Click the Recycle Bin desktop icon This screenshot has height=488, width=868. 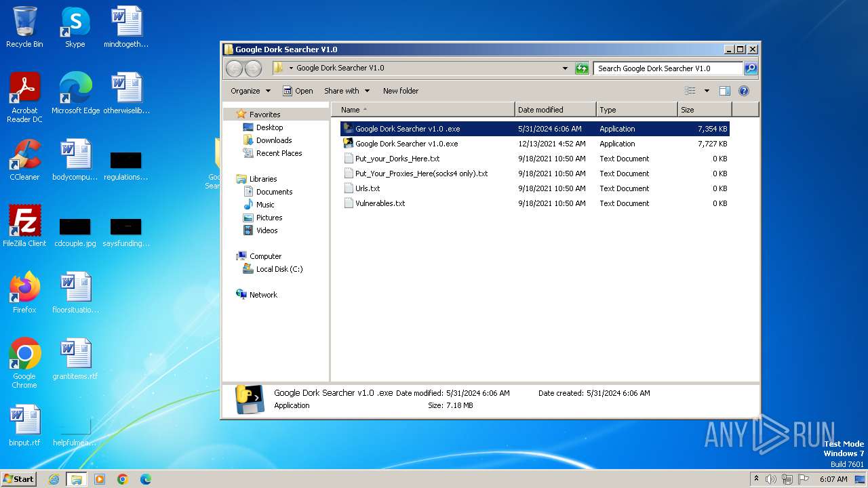coord(24,27)
